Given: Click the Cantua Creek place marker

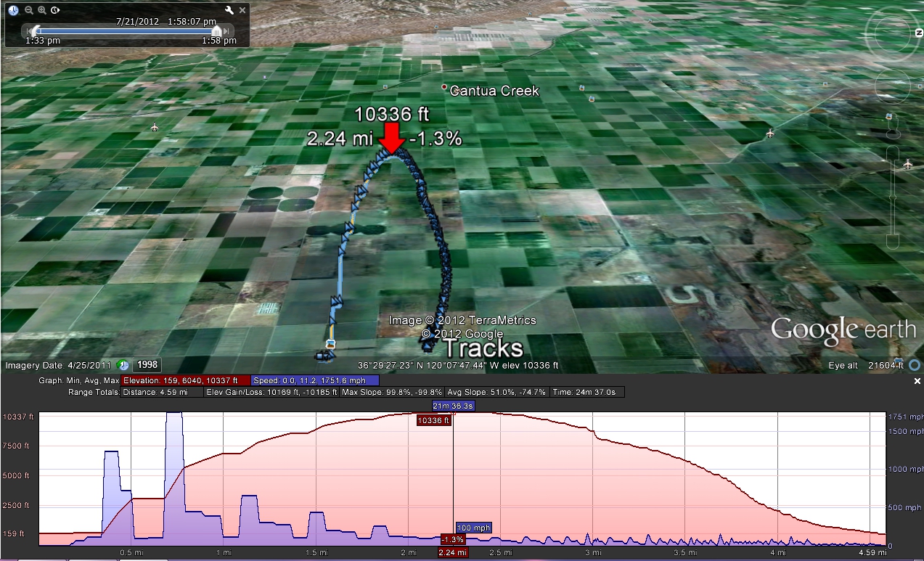Looking at the screenshot, I should pyautogui.click(x=444, y=87).
